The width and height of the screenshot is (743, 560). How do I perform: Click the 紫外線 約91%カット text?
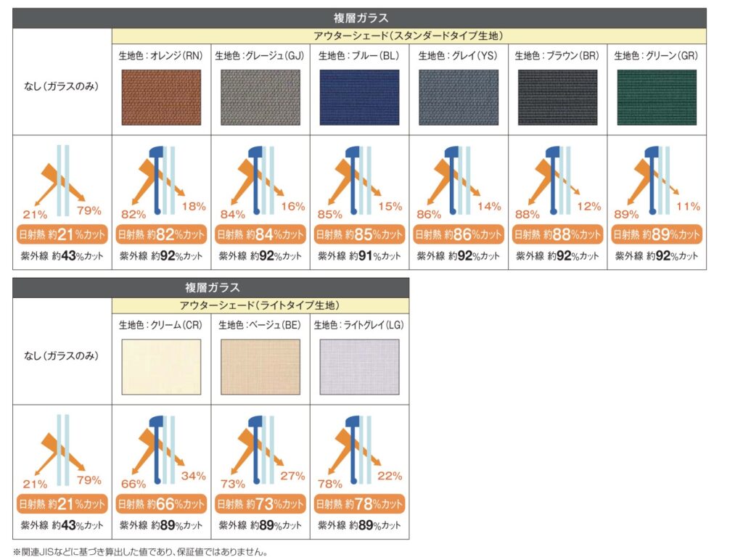click(x=359, y=256)
